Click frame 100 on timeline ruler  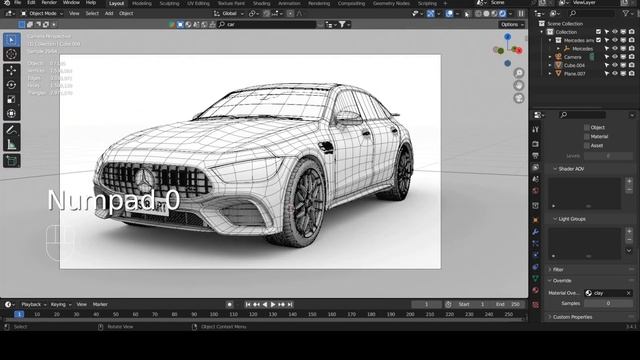(214, 315)
